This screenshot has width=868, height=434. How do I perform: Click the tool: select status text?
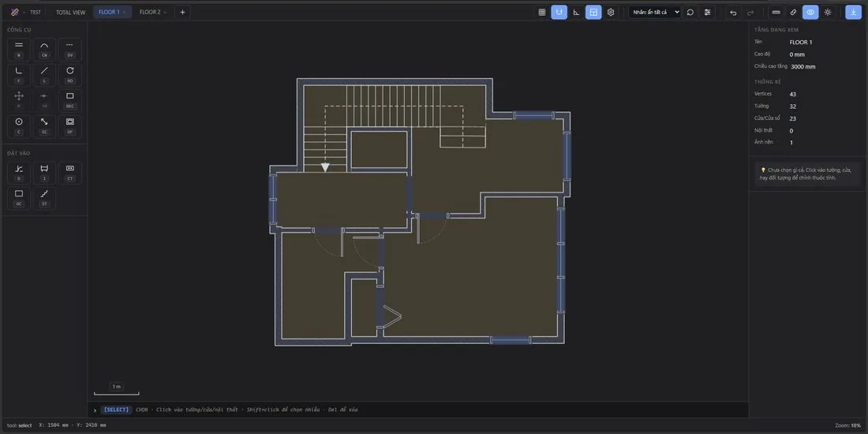[x=20, y=425]
